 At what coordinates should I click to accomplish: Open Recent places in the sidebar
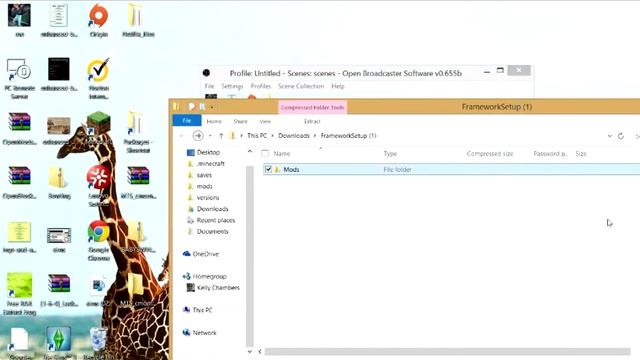tap(211, 220)
